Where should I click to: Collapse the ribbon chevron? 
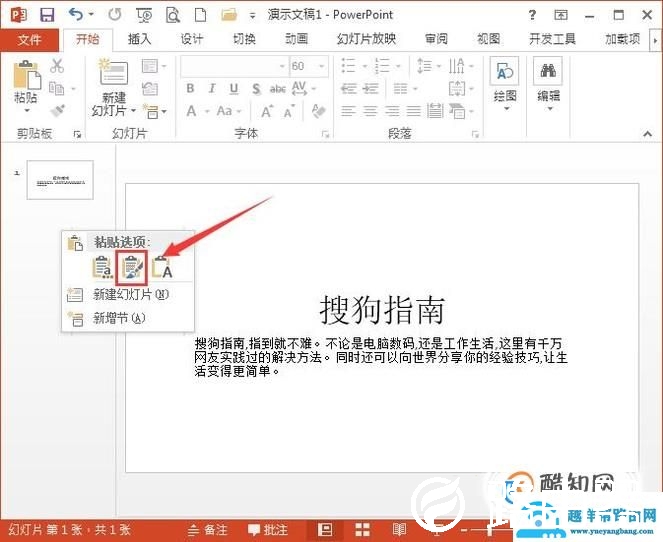point(647,134)
